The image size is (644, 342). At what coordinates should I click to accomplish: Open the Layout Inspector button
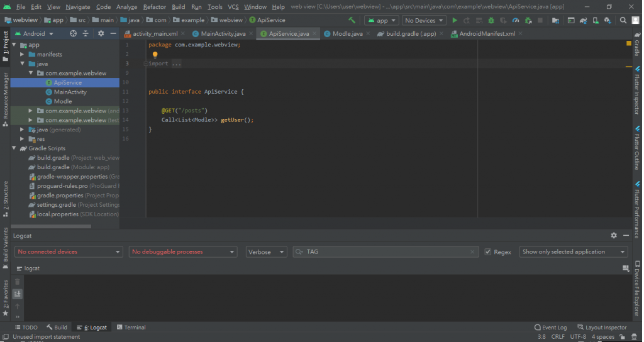point(602,327)
